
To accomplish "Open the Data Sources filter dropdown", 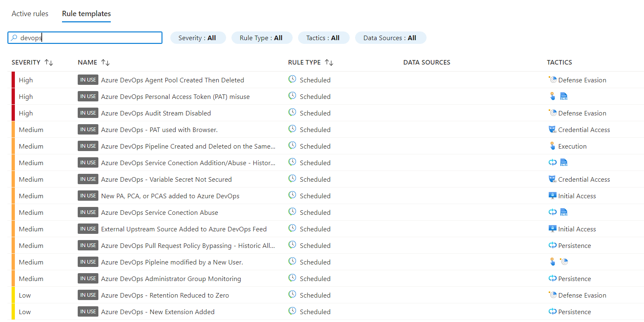I will pyautogui.click(x=391, y=38).
